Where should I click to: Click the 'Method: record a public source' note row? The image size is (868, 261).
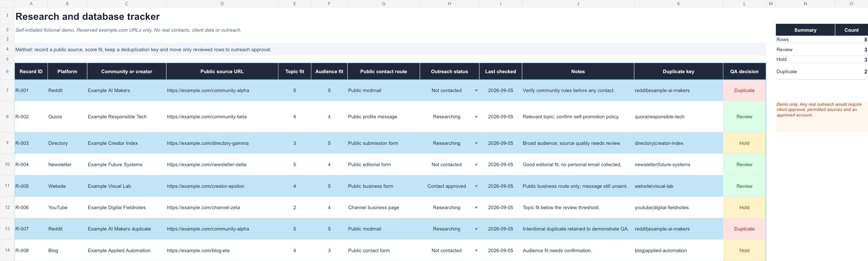(390, 49)
